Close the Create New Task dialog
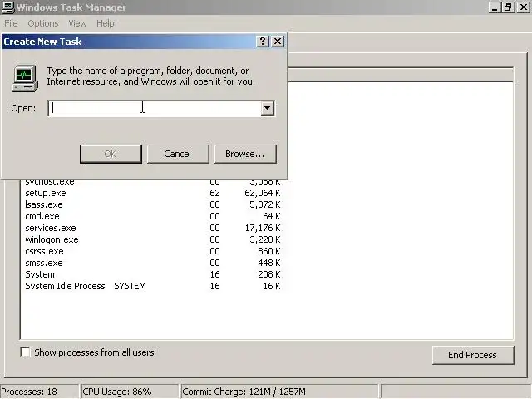532x399 pixels. click(278, 42)
